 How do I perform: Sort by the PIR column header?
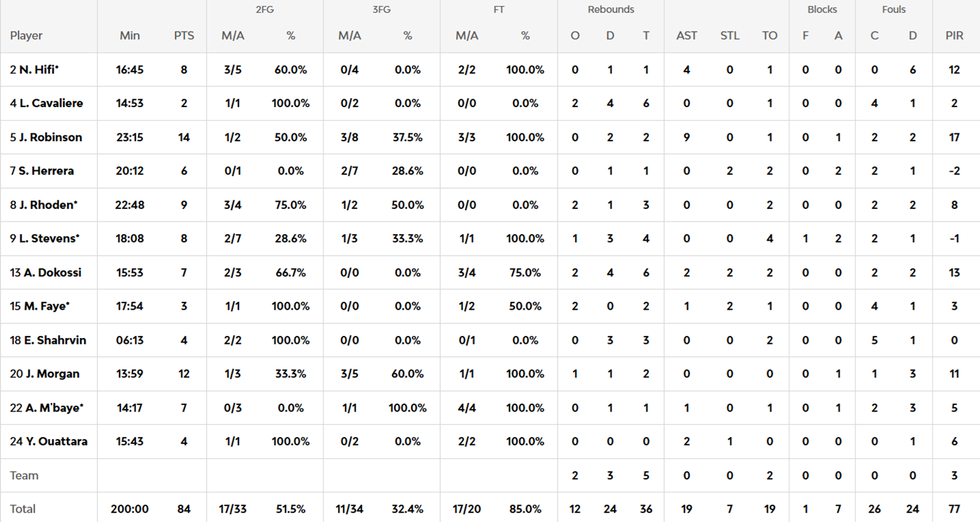[954, 36]
